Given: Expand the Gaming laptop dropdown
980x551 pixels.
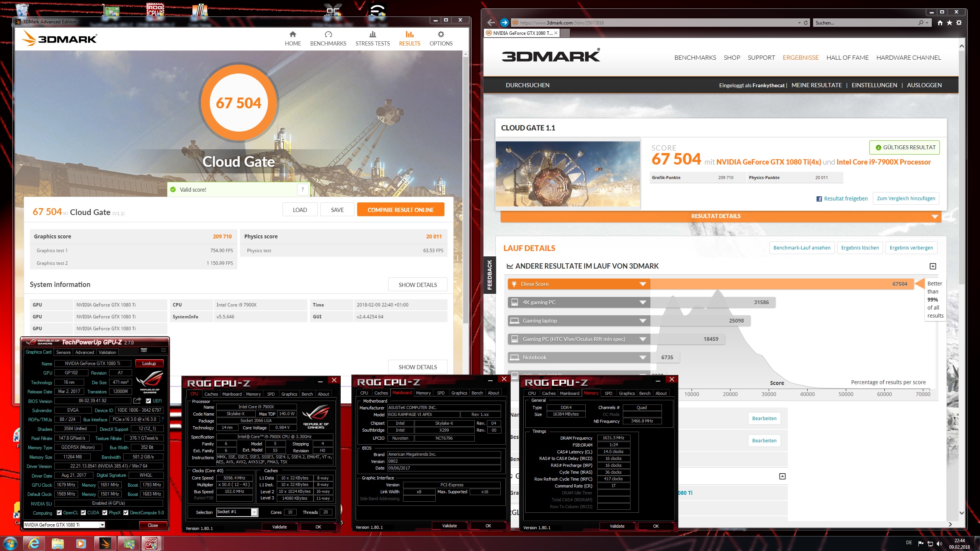Looking at the screenshot, I should pyautogui.click(x=643, y=321).
